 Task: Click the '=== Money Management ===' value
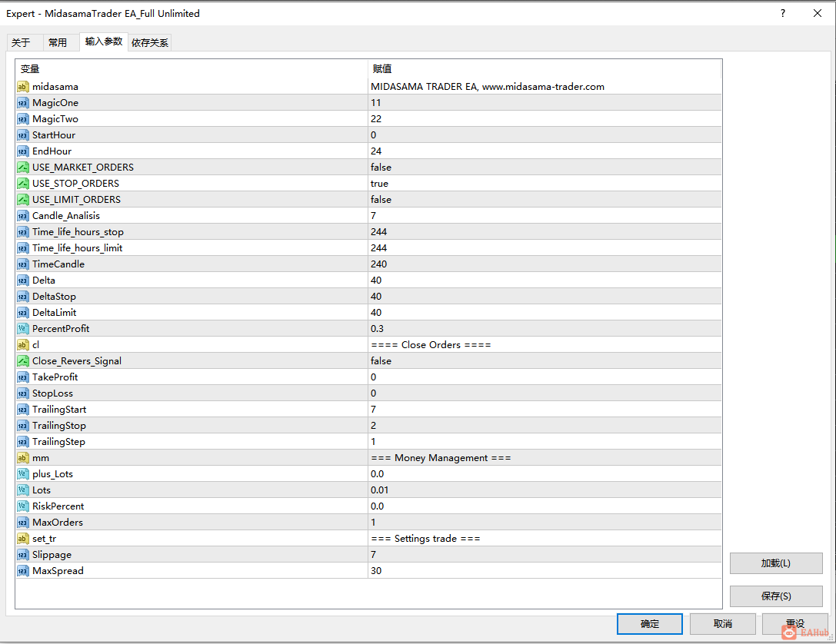[x=441, y=458]
